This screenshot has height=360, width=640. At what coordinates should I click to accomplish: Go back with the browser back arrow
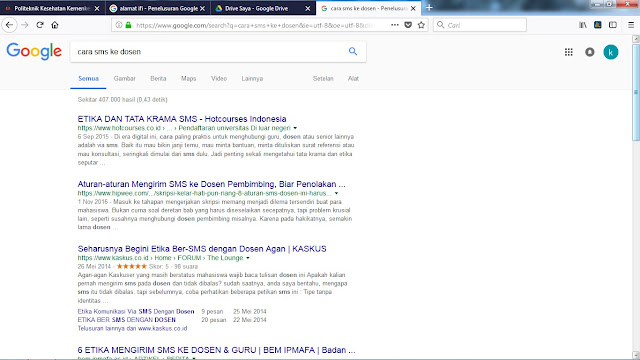point(9,25)
